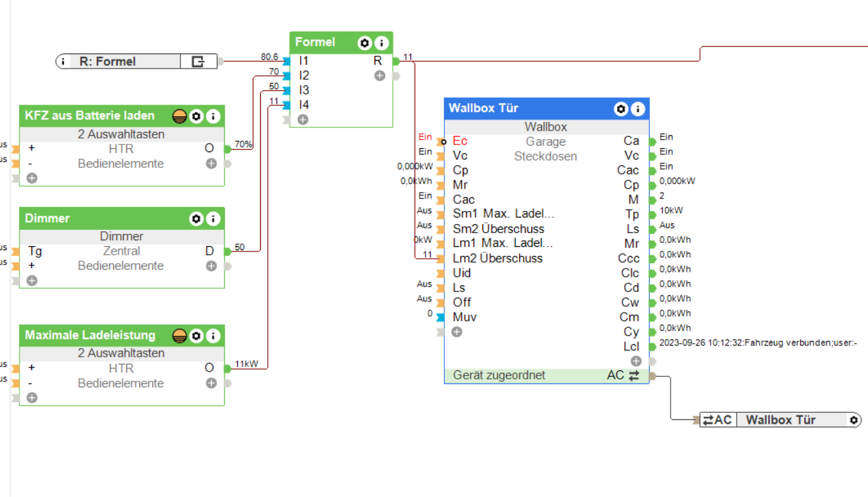Click the 10kW value next to Tp
Image resolution: width=868 pixels, height=497 pixels.
[x=671, y=211]
